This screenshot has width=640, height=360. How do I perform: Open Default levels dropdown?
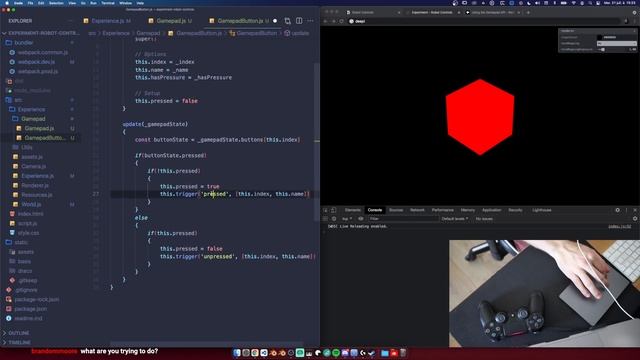(x=455, y=219)
